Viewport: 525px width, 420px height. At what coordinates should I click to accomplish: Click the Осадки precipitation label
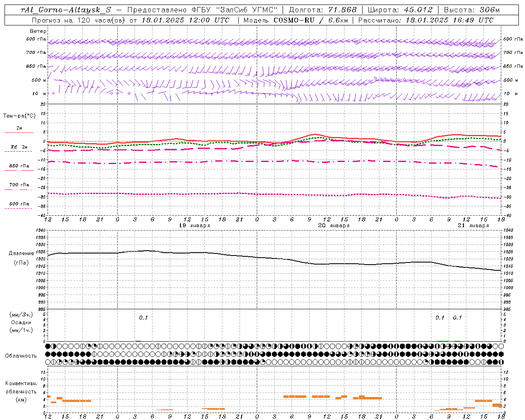[21, 322]
